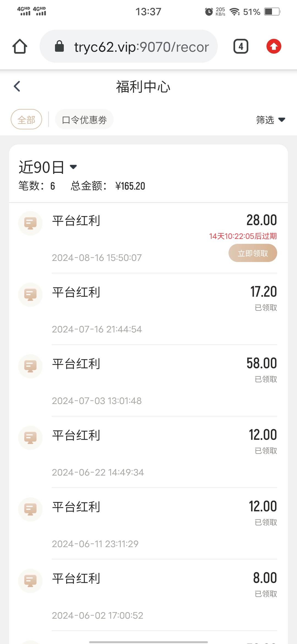
Task: Tap the icon beside the 58.00 reward
Action: 30,366
